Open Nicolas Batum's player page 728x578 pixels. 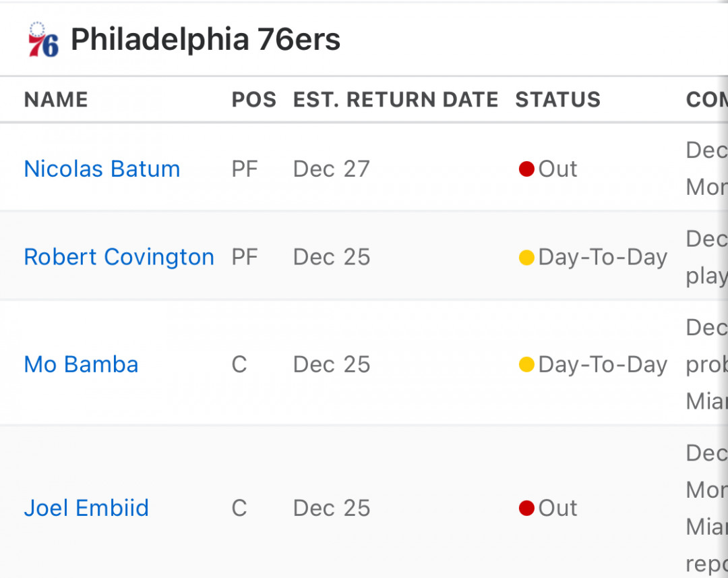point(102,169)
